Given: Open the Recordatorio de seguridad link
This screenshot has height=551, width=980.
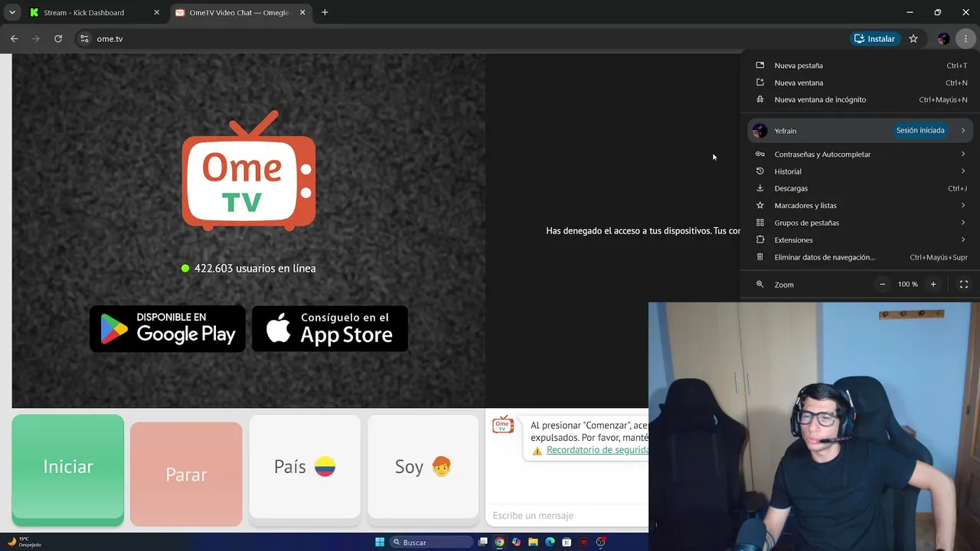Looking at the screenshot, I should pos(597,450).
